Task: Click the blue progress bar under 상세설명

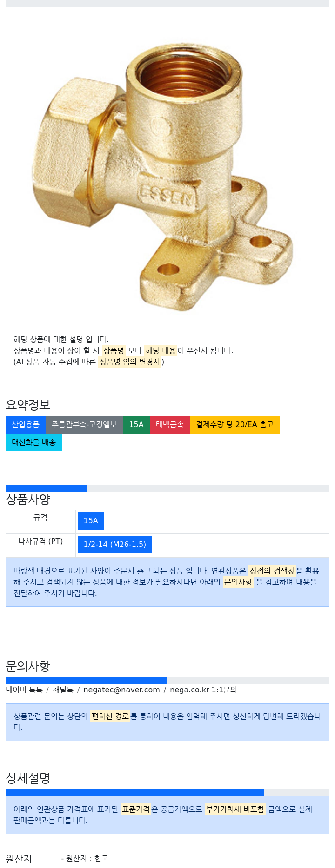Action: [135, 792]
